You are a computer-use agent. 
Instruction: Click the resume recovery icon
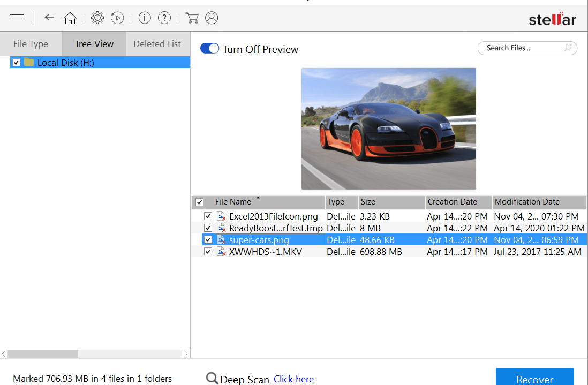coord(117,18)
